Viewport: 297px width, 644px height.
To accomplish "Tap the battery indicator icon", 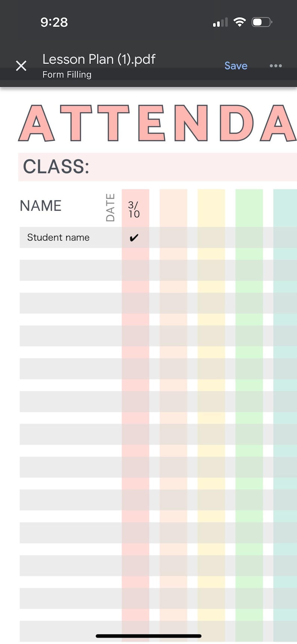I will pos(262,22).
